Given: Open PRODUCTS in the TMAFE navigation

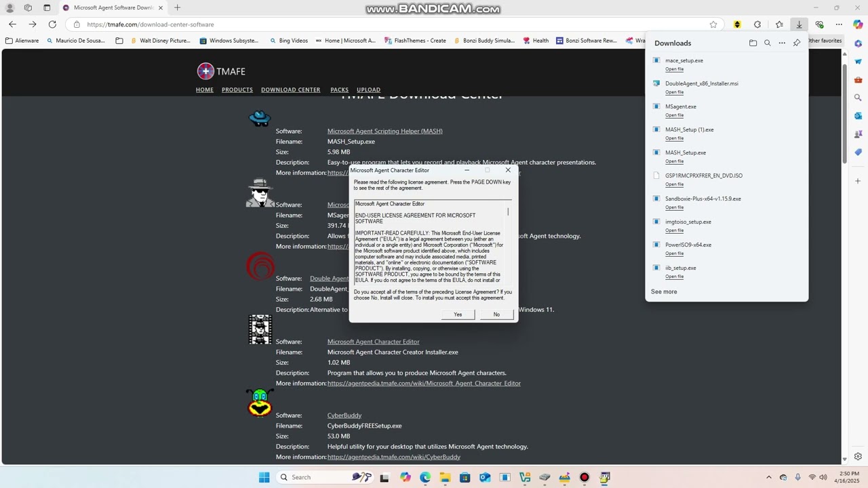Looking at the screenshot, I should tap(237, 89).
